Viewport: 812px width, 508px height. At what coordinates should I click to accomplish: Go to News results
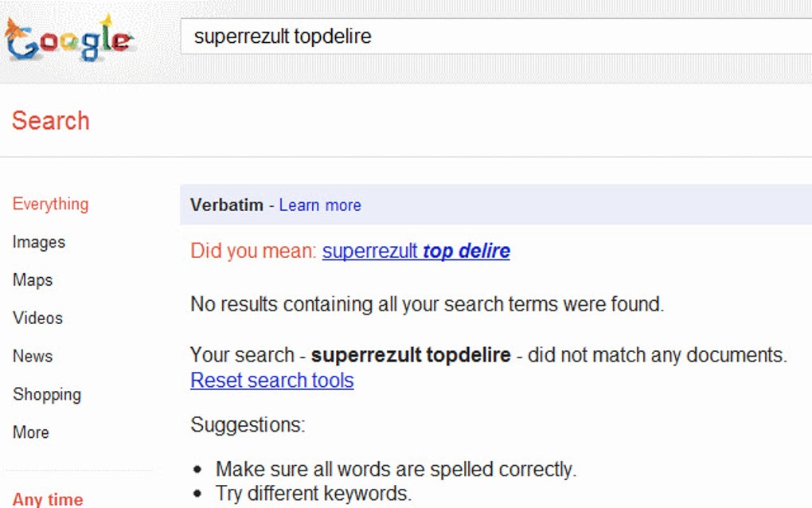(33, 357)
